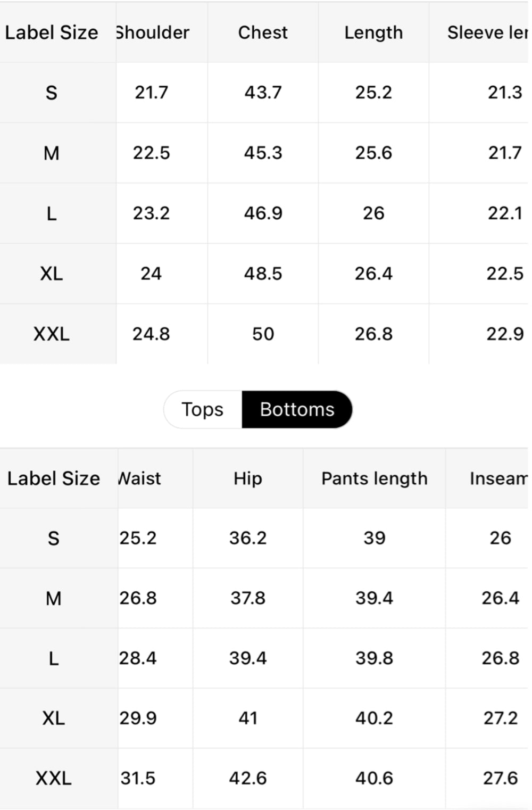The width and height of the screenshot is (532, 810).
Task: Select size M row in bottoms table
Action: (x=54, y=599)
